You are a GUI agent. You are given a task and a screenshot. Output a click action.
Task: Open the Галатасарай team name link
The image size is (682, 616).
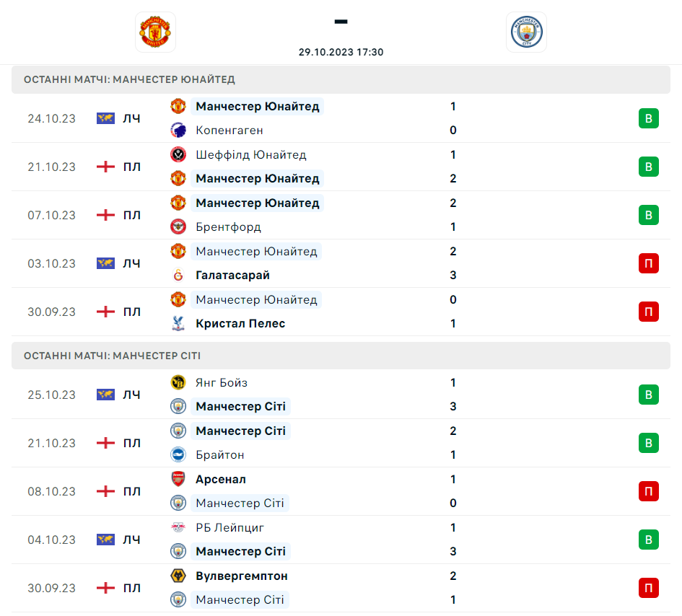point(232,275)
